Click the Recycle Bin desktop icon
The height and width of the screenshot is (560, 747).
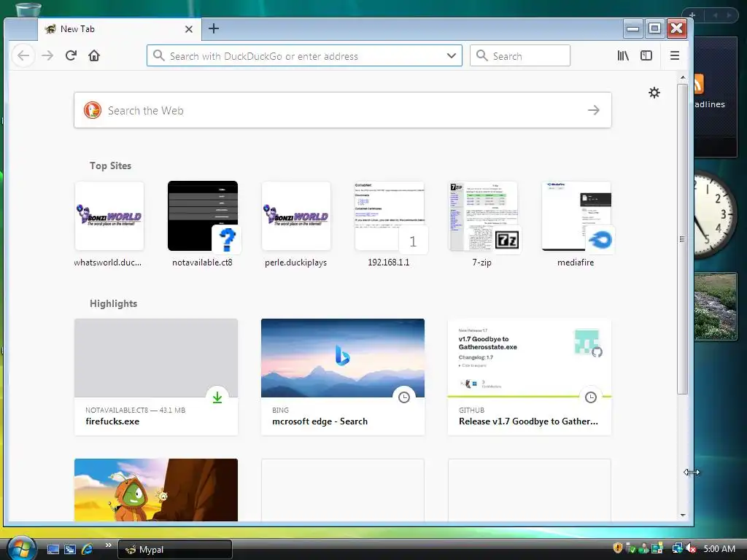[28, 9]
